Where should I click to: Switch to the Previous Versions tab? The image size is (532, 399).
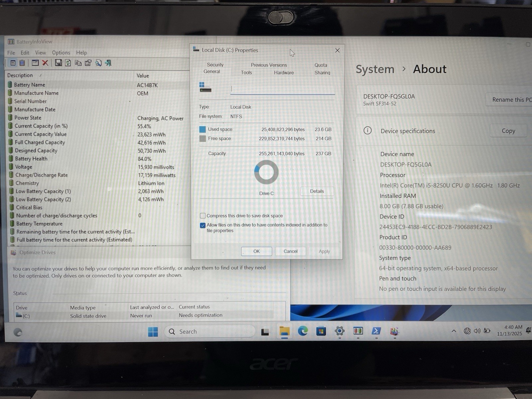[x=269, y=65]
